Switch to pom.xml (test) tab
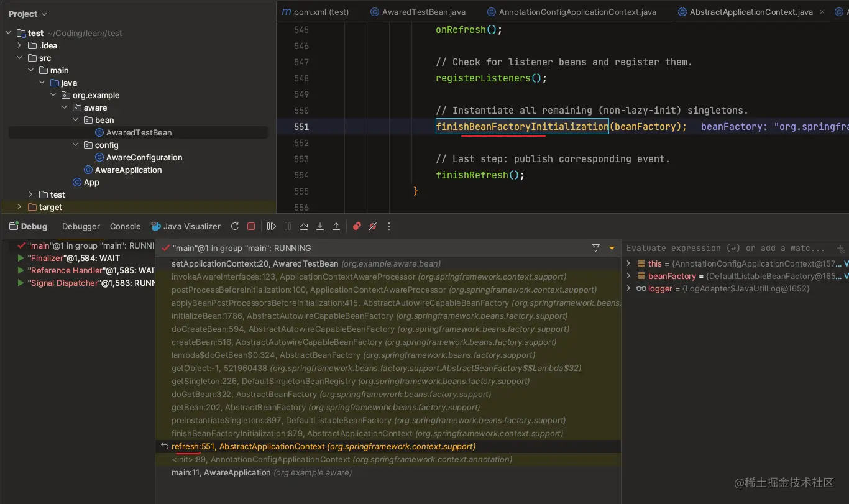 tap(315, 12)
